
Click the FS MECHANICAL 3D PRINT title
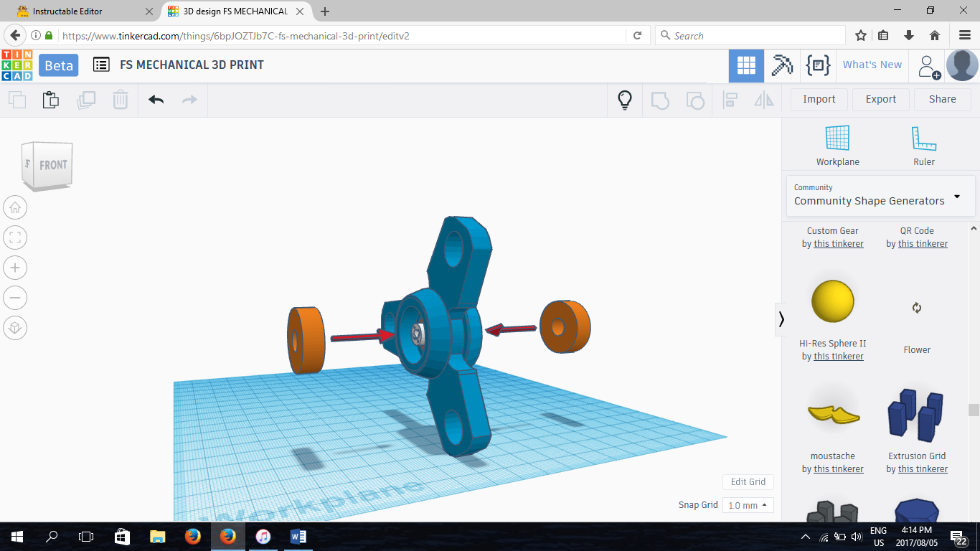192,65
